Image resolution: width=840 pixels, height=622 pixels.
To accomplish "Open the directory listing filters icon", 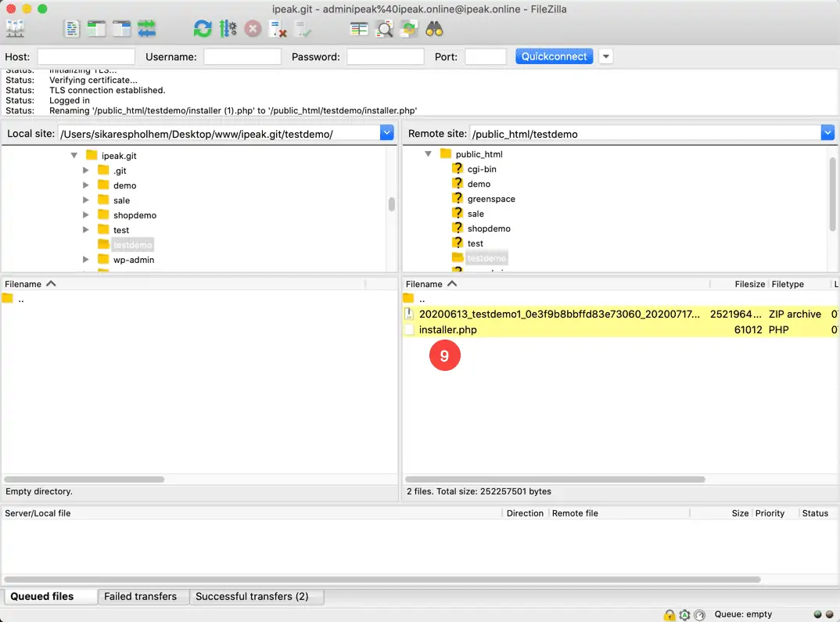I will [358, 29].
